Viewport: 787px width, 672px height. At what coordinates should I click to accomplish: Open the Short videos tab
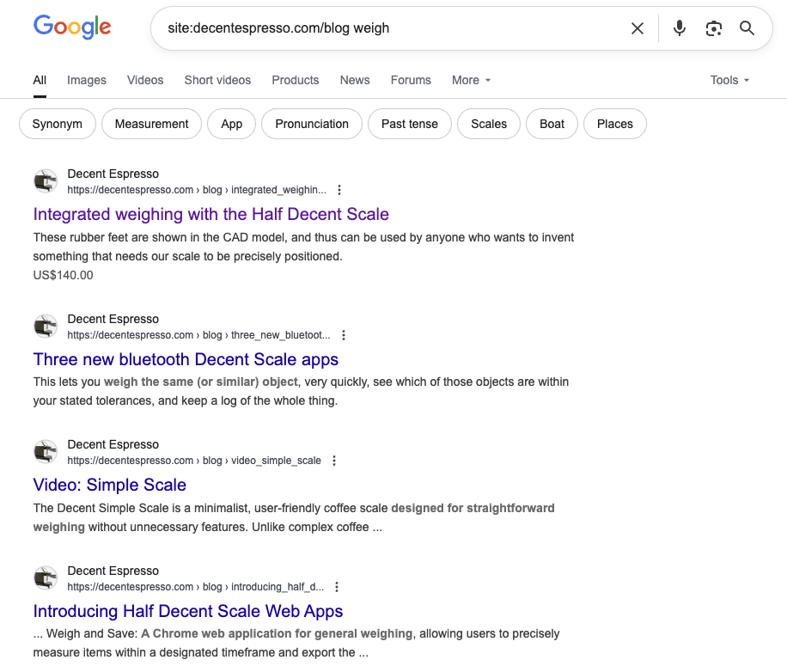click(x=217, y=80)
